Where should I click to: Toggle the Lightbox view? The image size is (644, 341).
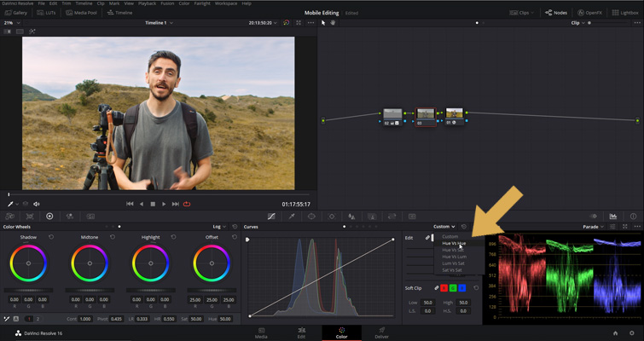pyautogui.click(x=625, y=13)
